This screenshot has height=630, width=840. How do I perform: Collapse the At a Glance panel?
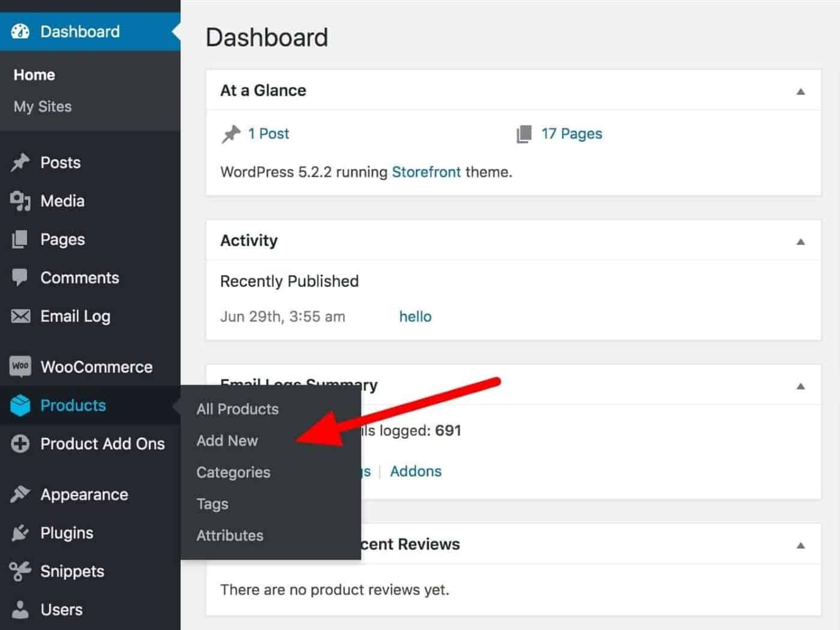(x=801, y=91)
